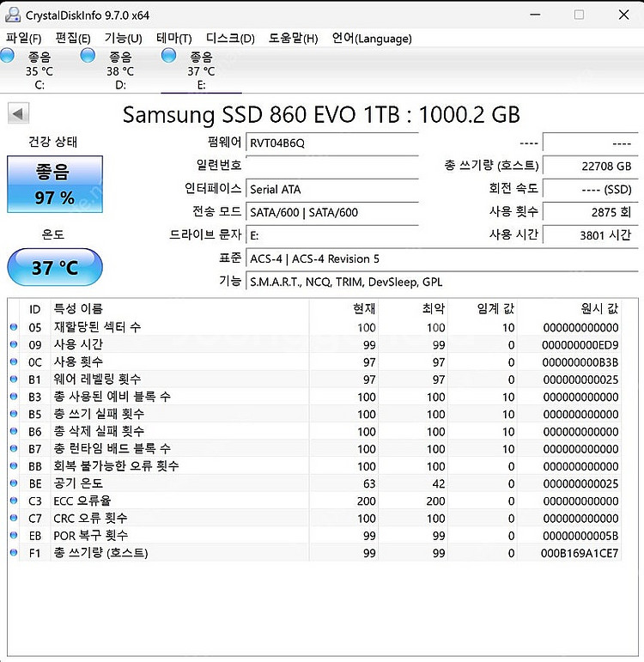Click the firmware field RVT04B6Q
644x662 pixels.
click(x=332, y=143)
